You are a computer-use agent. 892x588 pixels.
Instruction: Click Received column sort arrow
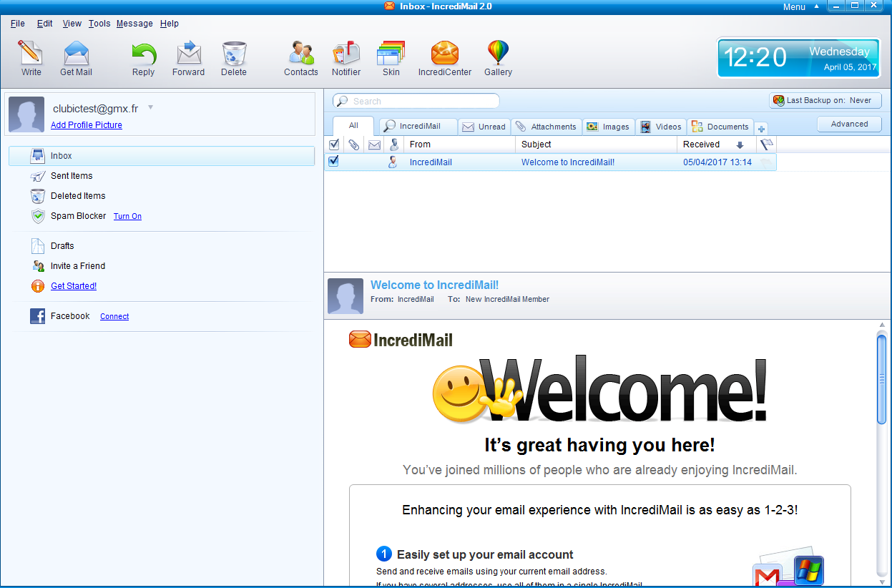point(740,144)
